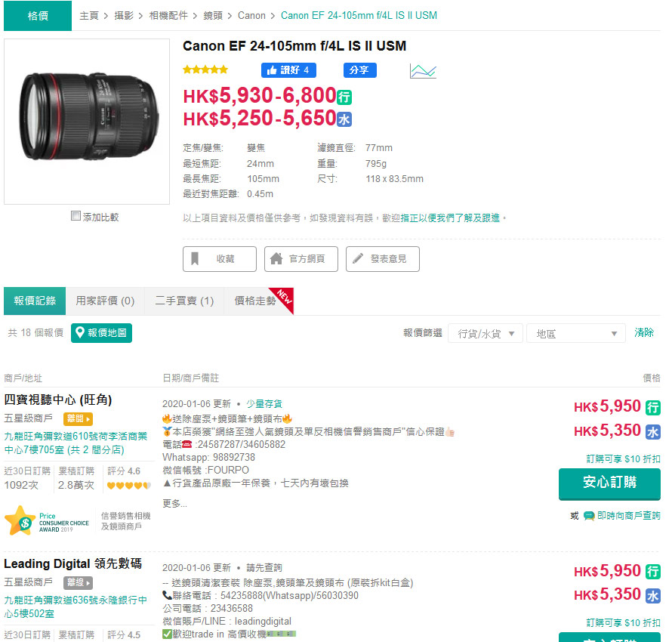Open the 行貨/水貨 filter dropdown
Screen dimensions: 672x642
(486, 333)
